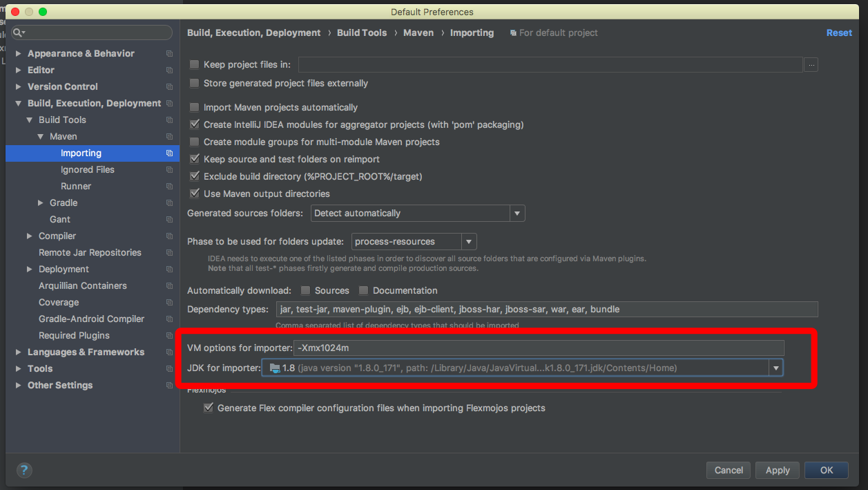This screenshot has height=490, width=868.
Task: Expand the Languages & Frameworks node
Action: tap(19, 352)
